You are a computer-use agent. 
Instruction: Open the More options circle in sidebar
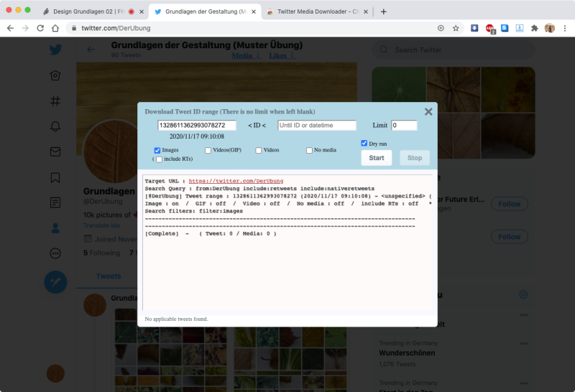55,253
